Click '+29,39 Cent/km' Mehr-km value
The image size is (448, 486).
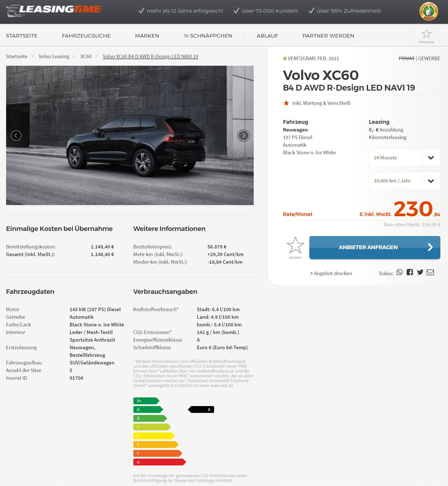225,254
